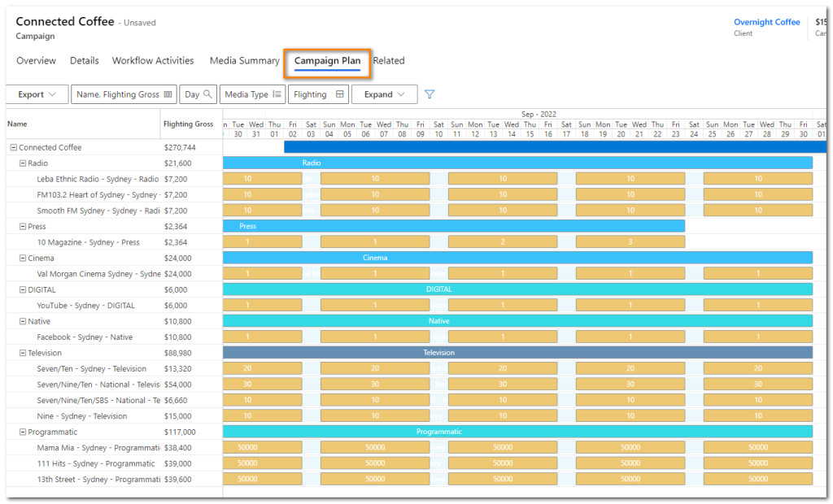Image resolution: width=833 pixels, height=504 pixels.
Task: Collapse the Programmatic group rows
Action: [x=23, y=432]
